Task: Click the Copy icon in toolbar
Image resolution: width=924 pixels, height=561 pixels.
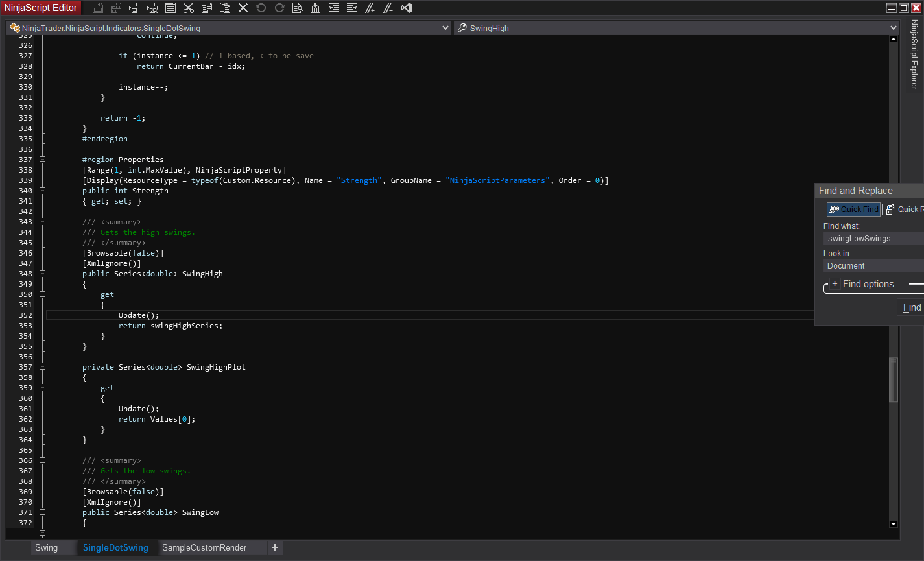Action: click(206, 8)
